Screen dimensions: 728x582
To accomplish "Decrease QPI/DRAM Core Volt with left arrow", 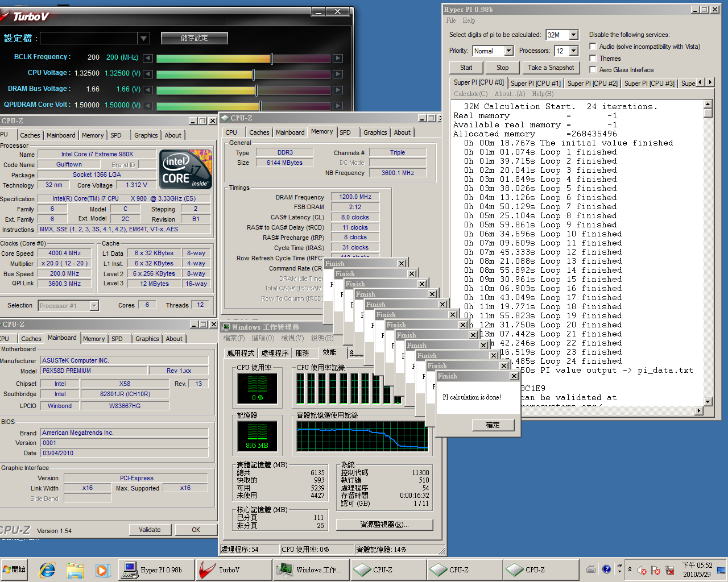I will click(148, 106).
